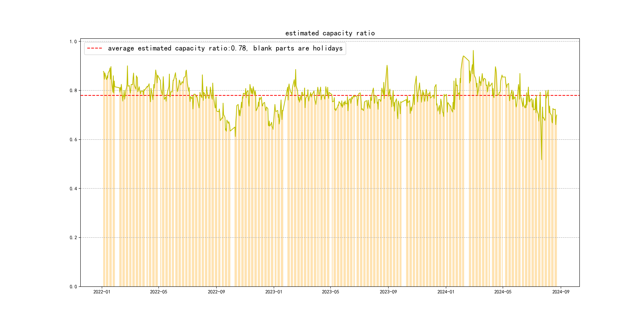Screen dimensions: 644x322
Task: Click the legend's red dashed line sample
Action: 94,48
